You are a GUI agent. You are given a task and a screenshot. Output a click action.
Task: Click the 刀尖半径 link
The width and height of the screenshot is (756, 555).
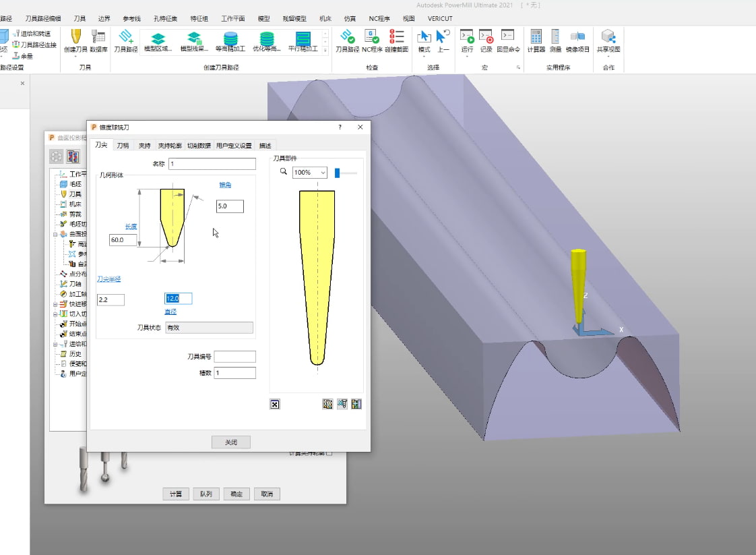click(x=109, y=279)
